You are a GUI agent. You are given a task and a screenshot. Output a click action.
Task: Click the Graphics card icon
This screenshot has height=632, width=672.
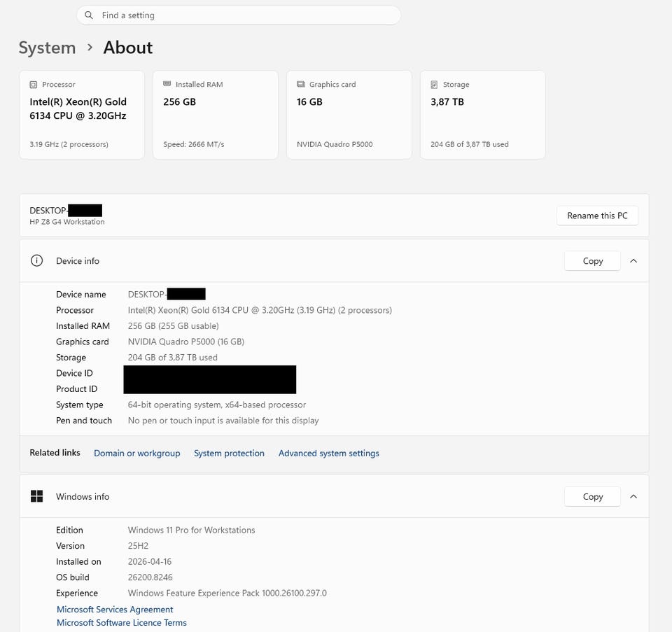300,84
